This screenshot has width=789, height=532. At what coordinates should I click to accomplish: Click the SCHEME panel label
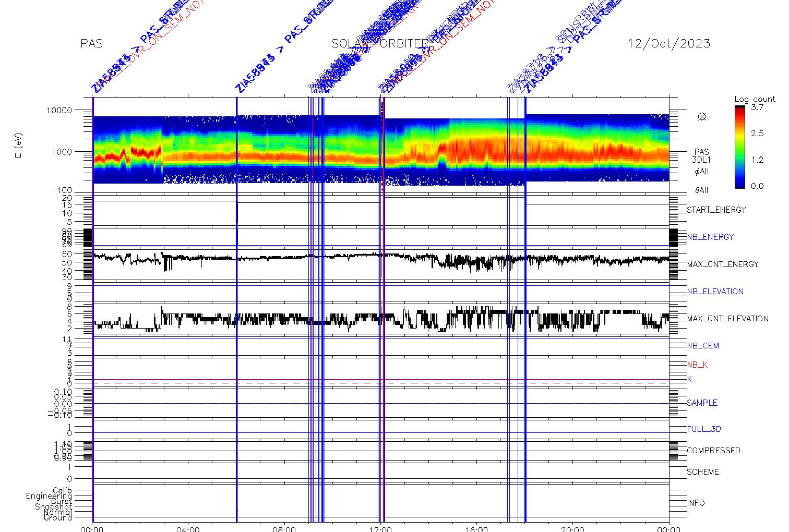pos(703,471)
